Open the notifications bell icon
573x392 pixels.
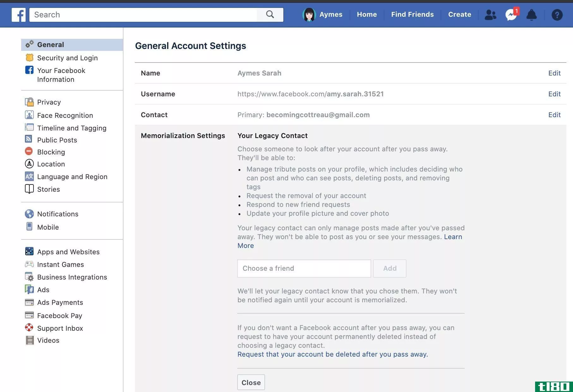pos(532,15)
